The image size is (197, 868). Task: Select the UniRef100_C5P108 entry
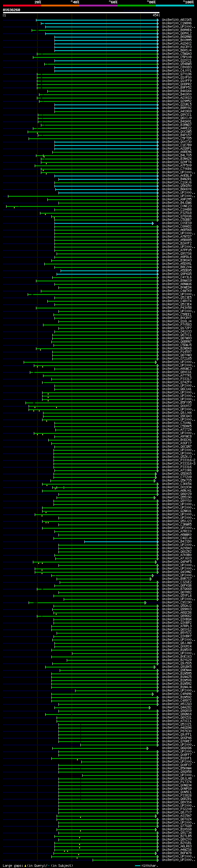pyautogui.click(x=177, y=57)
